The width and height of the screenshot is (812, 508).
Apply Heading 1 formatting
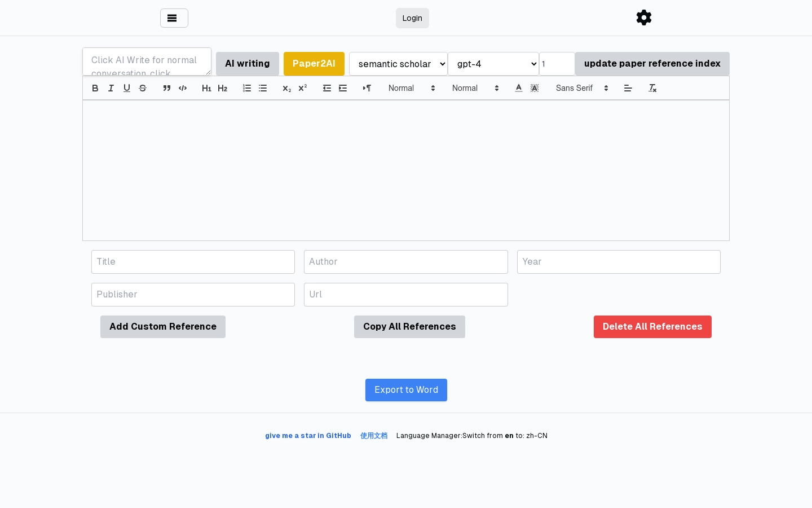207,88
